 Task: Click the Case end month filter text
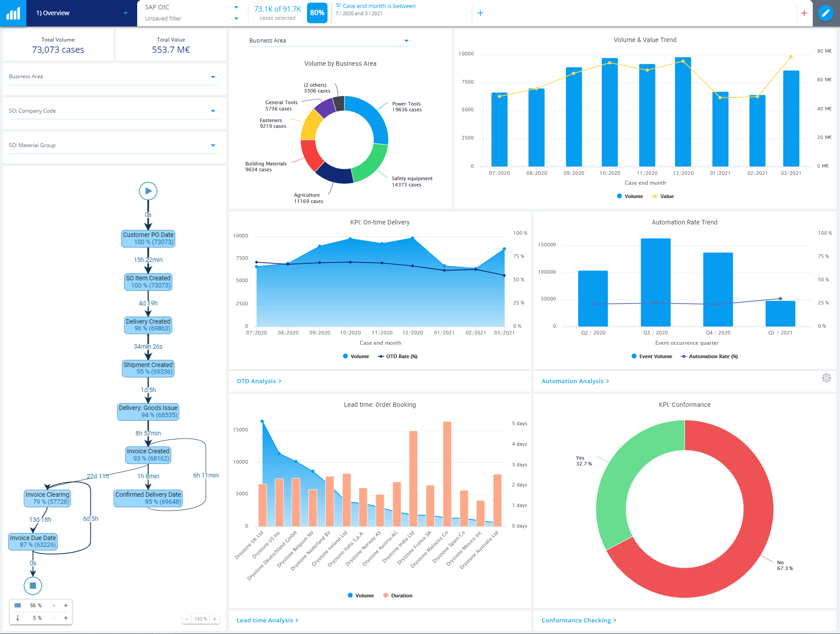379,6
